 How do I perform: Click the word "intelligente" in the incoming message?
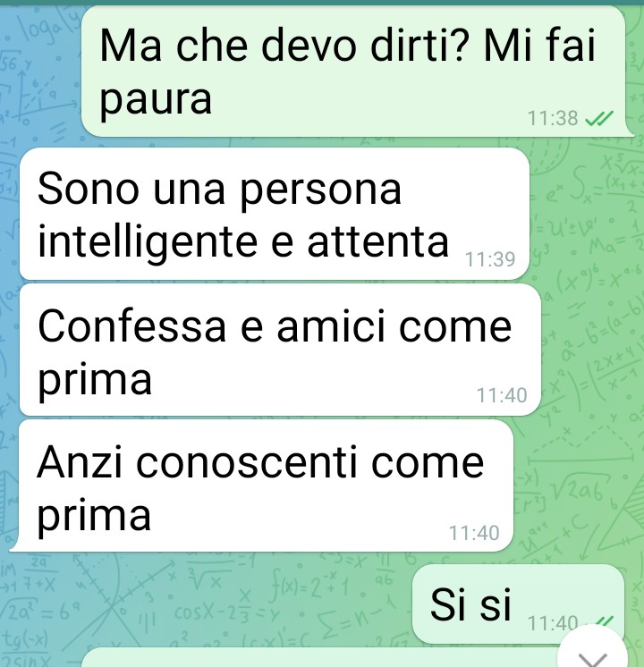click(x=148, y=242)
